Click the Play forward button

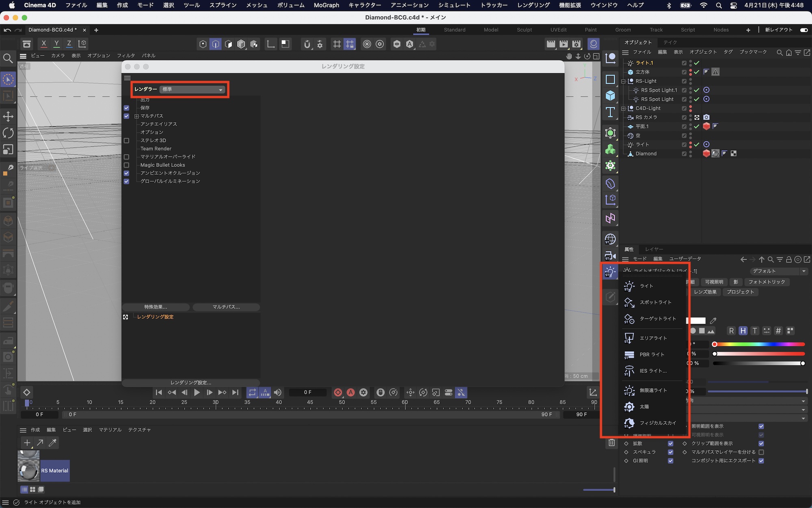[x=197, y=393]
